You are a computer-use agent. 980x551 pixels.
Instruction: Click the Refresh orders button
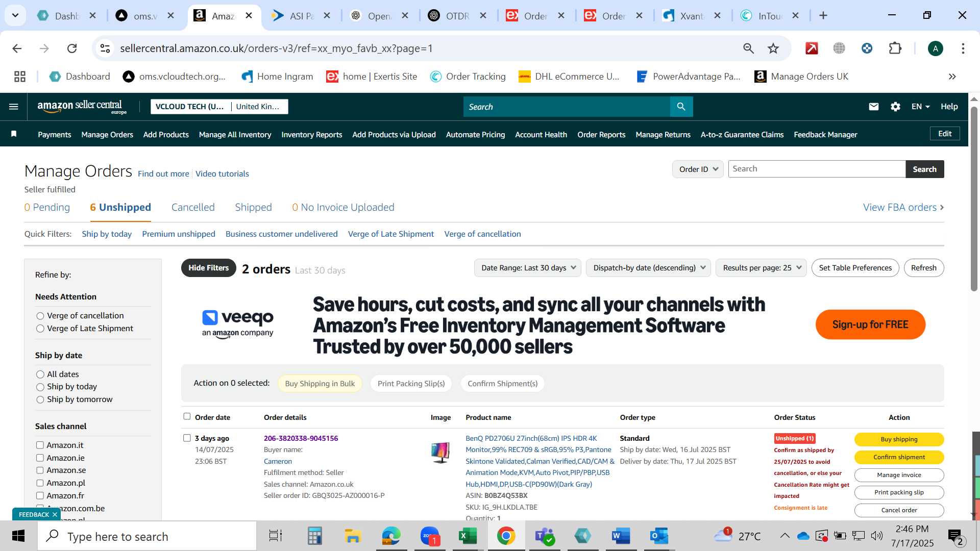[x=923, y=268]
